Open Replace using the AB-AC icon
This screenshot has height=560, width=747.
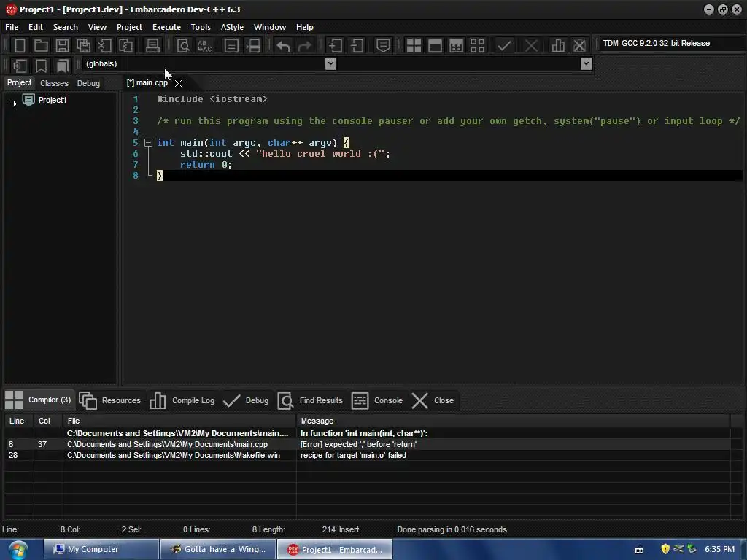(x=205, y=46)
